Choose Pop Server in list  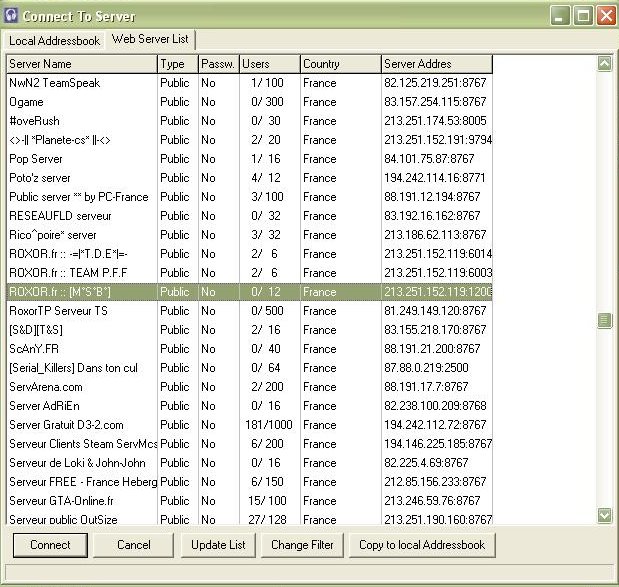point(249,159)
